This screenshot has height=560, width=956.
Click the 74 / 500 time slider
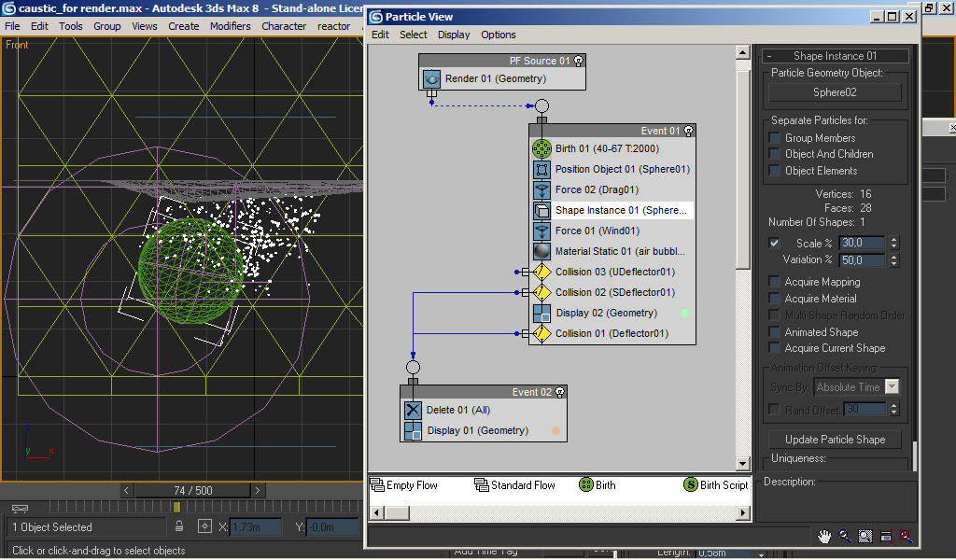(192, 491)
